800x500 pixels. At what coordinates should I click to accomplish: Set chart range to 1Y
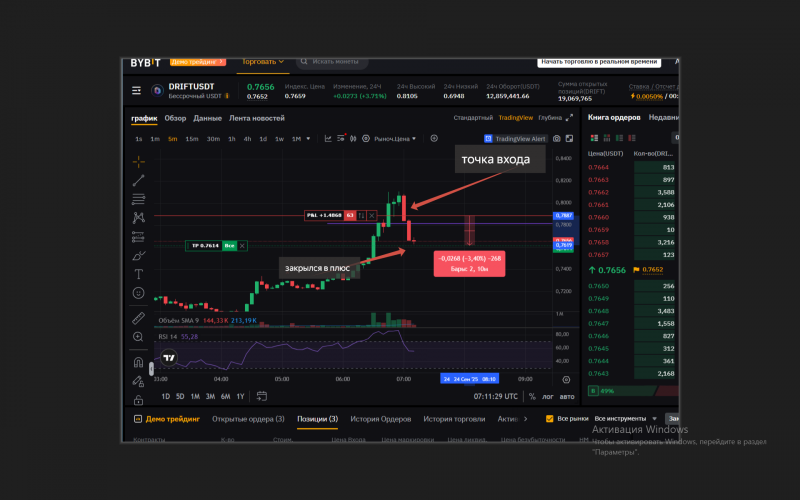click(x=240, y=396)
